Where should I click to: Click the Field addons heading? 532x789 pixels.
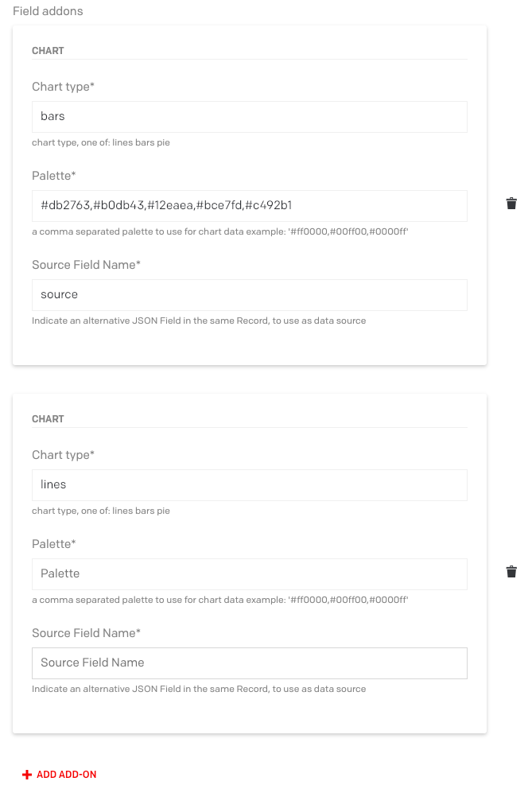pyautogui.click(x=48, y=11)
